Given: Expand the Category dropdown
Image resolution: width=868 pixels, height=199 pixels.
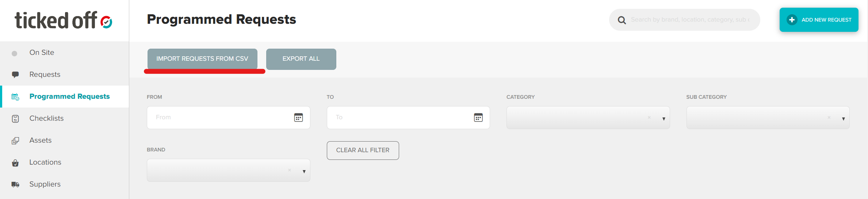Looking at the screenshot, I should point(664,119).
